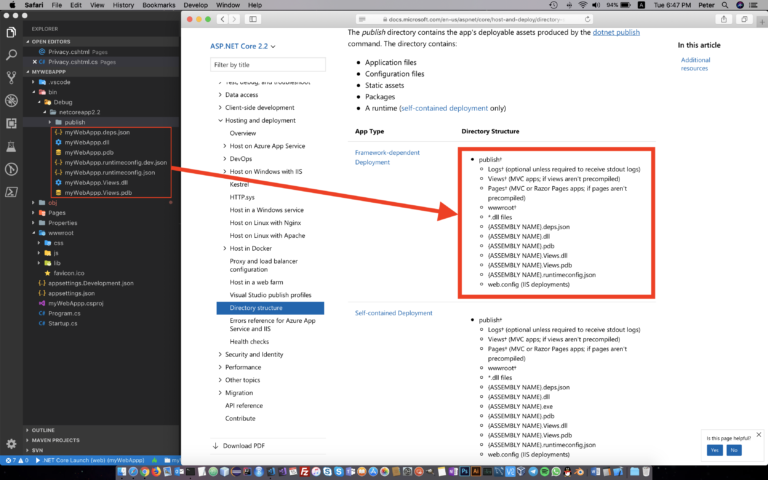Open Explorer files icon in activity bar

pyautogui.click(x=11, y=32)
